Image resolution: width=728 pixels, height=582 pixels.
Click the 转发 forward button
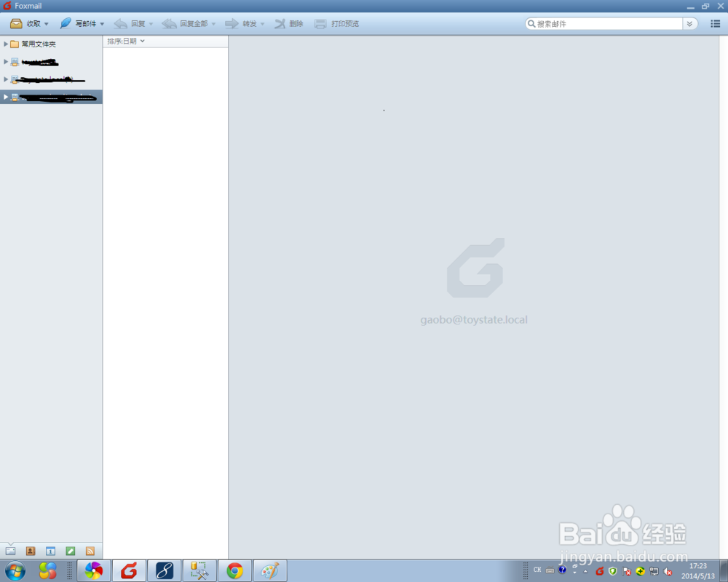(x=240, y=24)
